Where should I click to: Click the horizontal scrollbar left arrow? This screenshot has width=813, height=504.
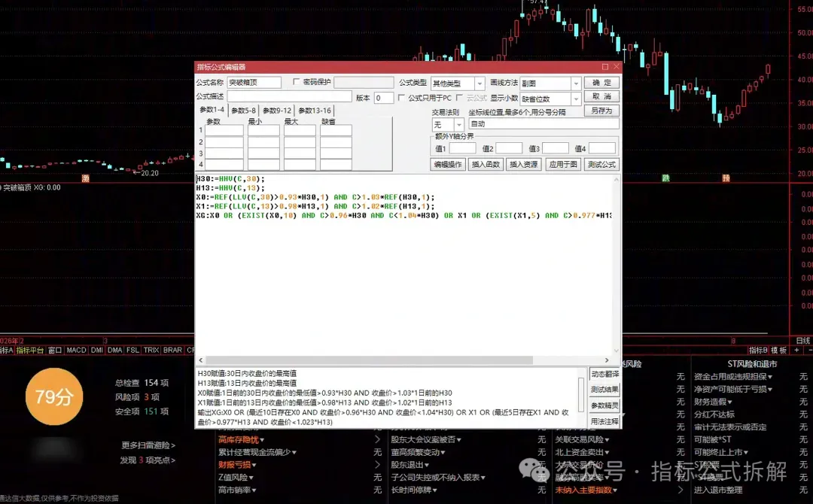click(201, 360)
